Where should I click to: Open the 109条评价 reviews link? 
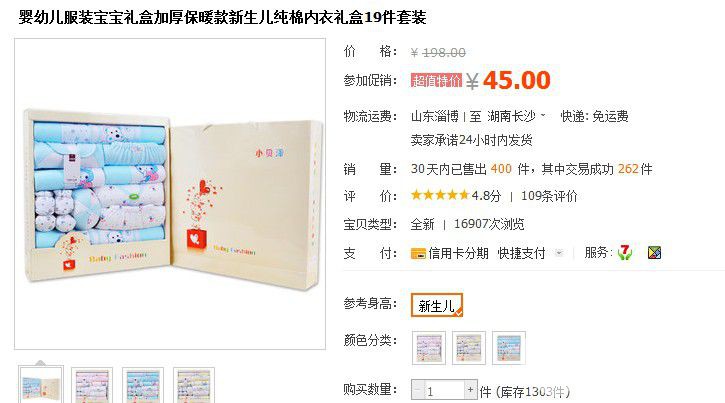549,196
